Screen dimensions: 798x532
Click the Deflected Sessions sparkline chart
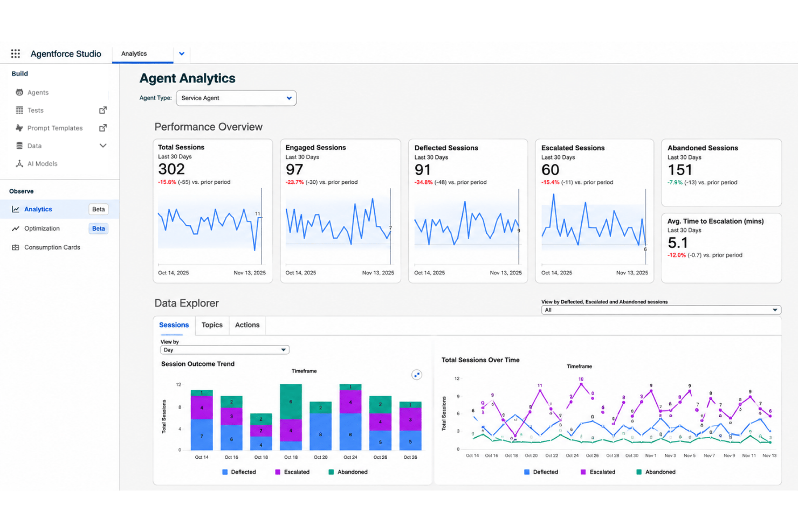pos(467,226)
